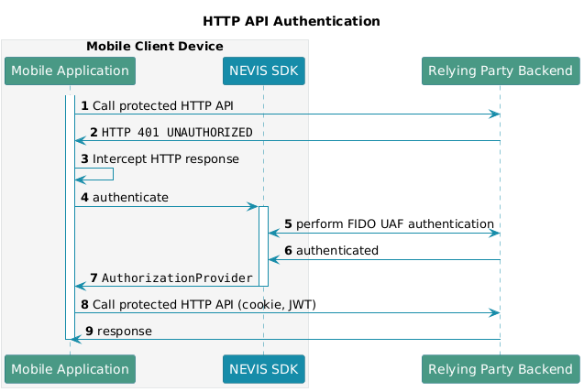The height and width of the screenshot is (392, 584).
Task: Select the bottom 'Relying Party Backend' participant box
Action: point(501,369)
